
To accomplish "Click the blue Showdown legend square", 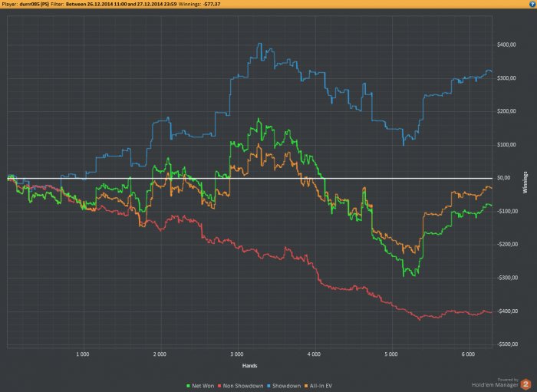I will point(268,386).
